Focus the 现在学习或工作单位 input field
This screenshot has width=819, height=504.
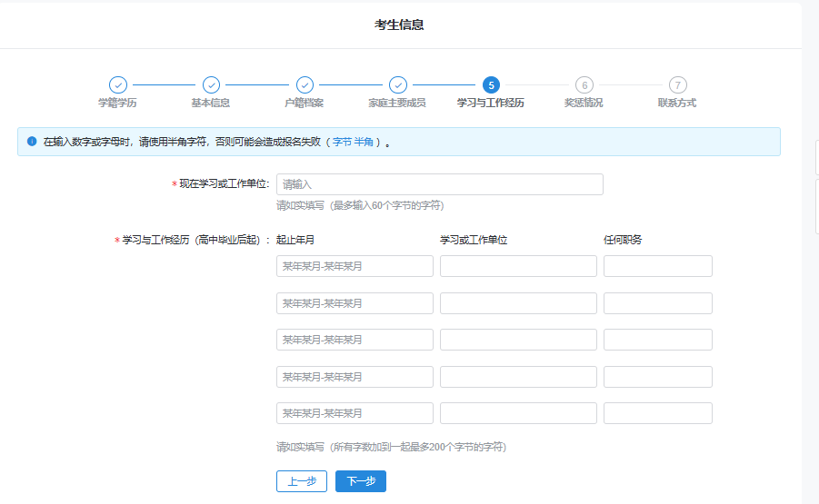(440, 184)
